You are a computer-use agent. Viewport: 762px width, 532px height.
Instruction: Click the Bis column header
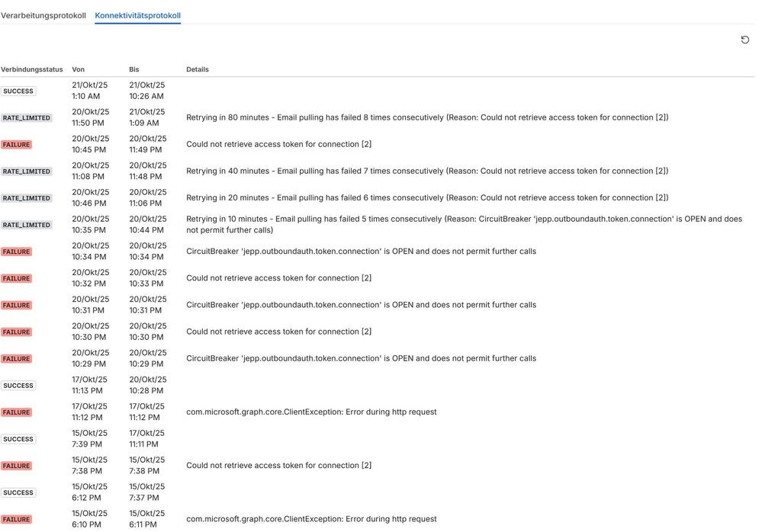(134, 69)
